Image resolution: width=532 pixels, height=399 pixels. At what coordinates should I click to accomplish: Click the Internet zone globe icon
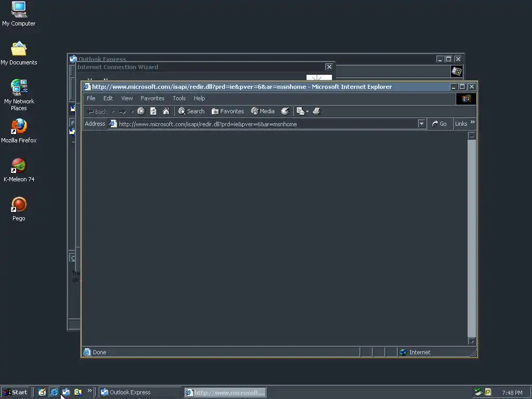coord(403,352)
